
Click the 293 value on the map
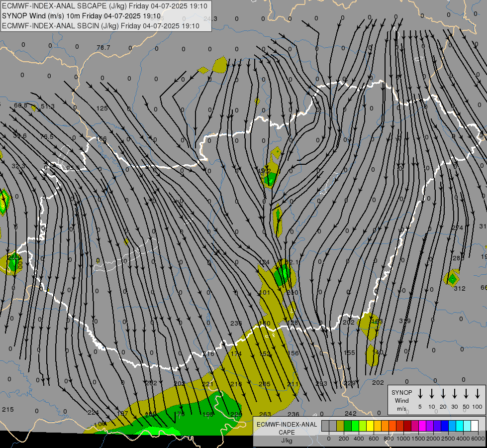pyautogui.click(x=321, y=383)
